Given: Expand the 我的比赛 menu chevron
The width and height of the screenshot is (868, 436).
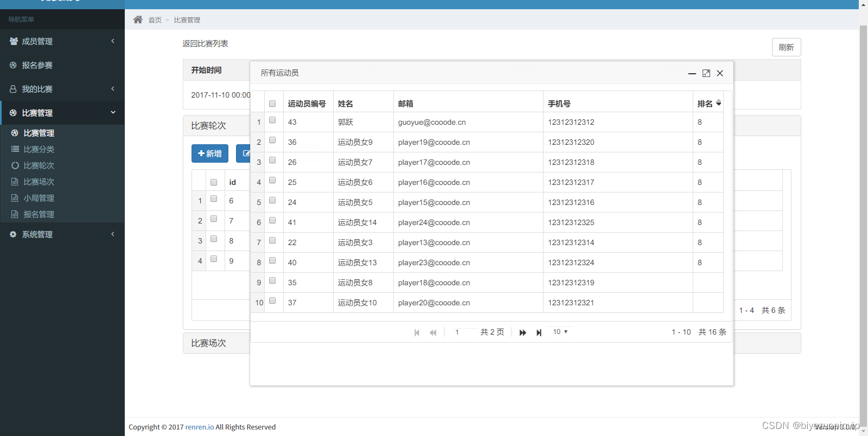Looking at the screenshot, I should click(x=113, y=89).
